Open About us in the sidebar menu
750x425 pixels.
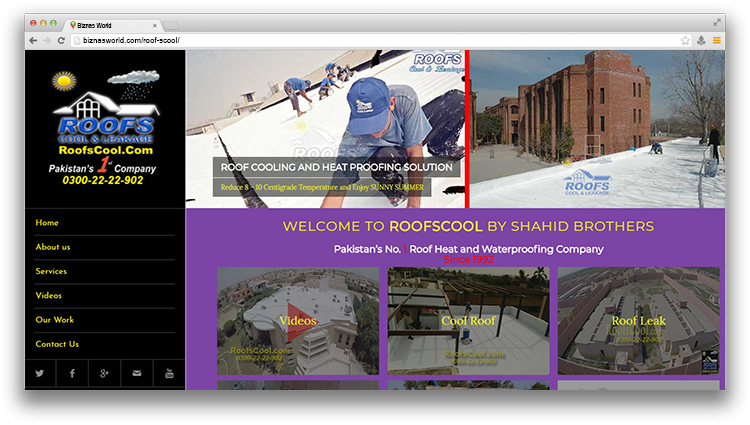(53, 247)
